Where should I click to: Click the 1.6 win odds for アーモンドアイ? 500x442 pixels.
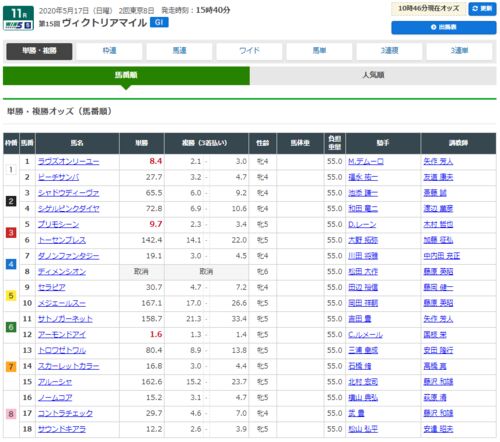[x=156, y=334]
